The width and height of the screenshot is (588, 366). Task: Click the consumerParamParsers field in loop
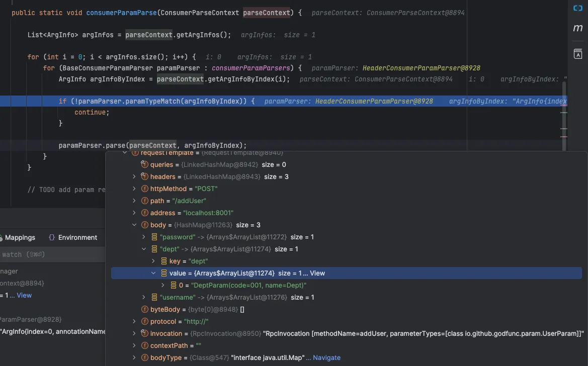point(251,68)
